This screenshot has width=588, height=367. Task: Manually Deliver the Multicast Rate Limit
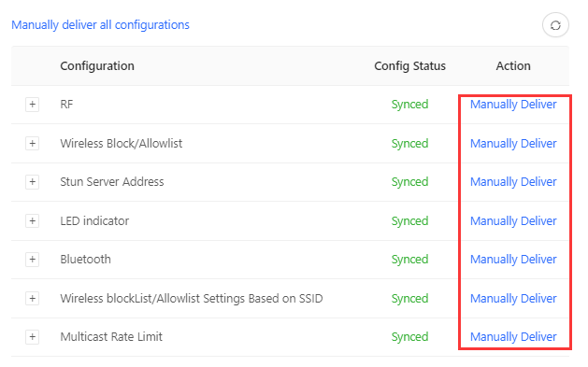pos(513,337)
